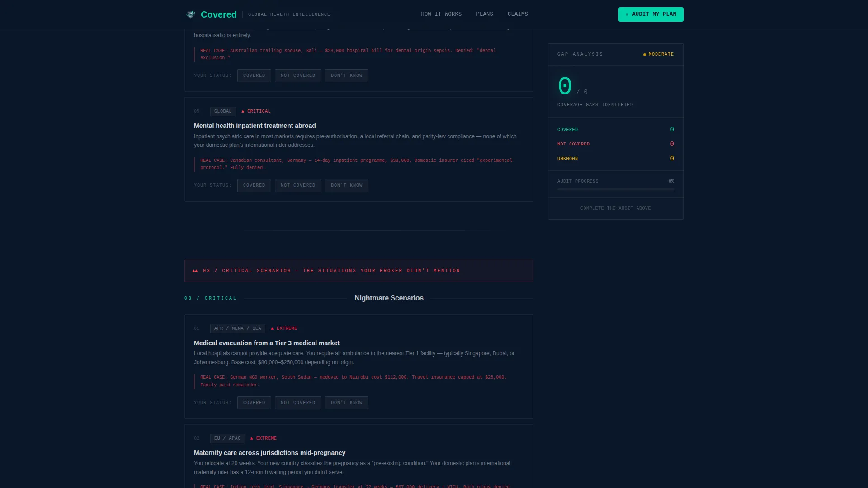This screenshot has height=488, width=868.
Task: Click the Covered count row in Gap Analysis
Action: point(616,130)
